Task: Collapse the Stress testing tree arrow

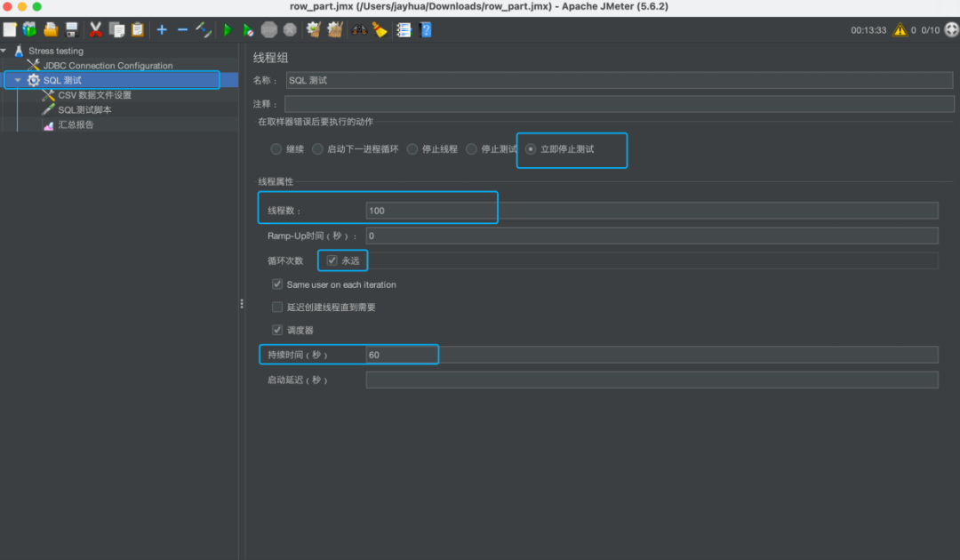Action: (x=4, y=51)
